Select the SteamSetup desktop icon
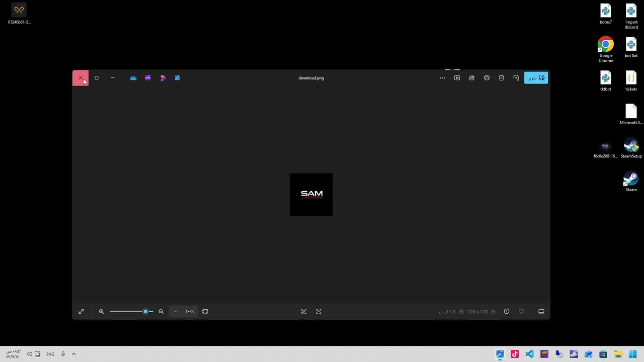 coord(631,149)
